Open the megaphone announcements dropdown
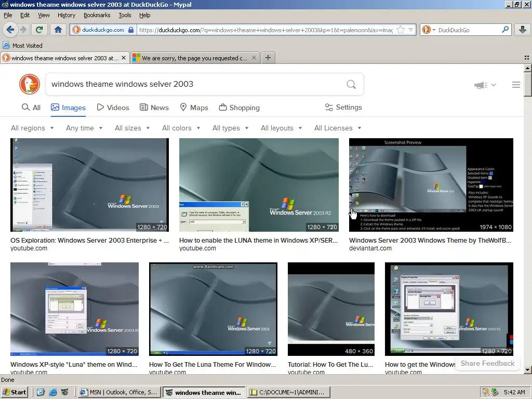 coord(485,85)
